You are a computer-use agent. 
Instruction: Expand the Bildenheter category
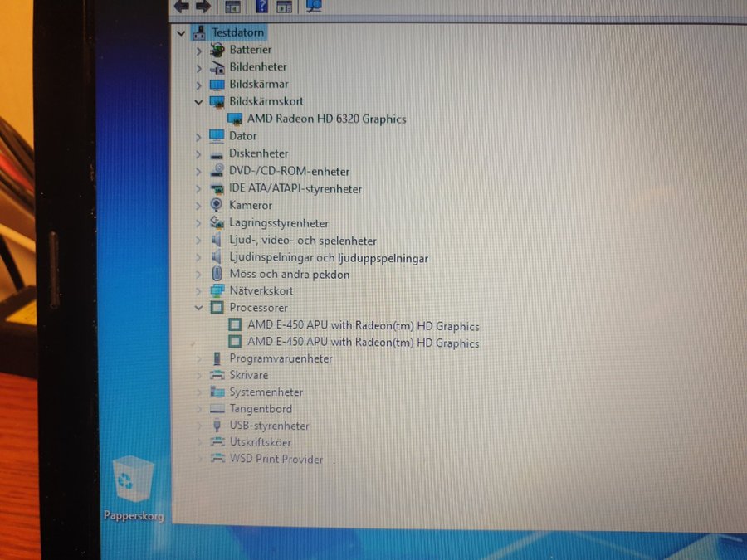[199, 68]
